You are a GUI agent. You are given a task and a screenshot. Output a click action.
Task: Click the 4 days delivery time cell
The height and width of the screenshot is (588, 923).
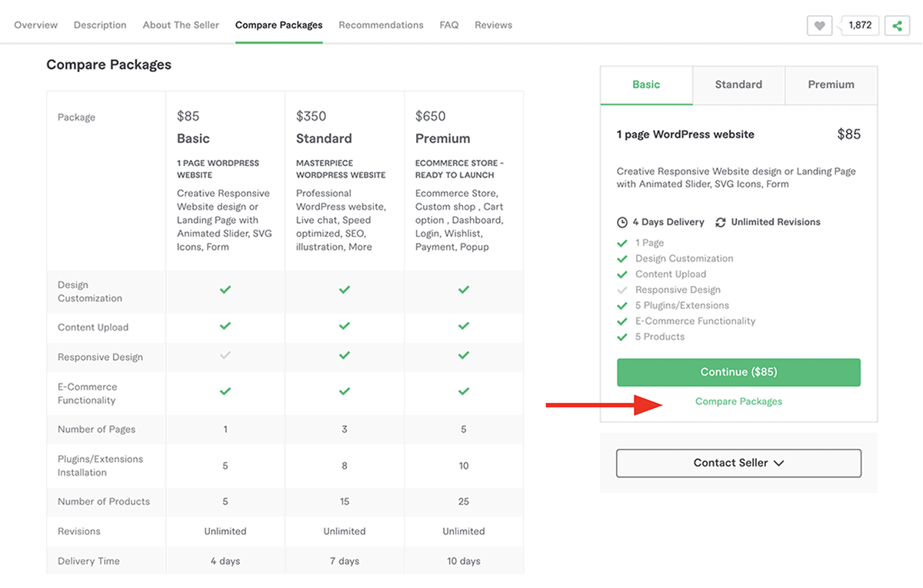click(225, 561)
